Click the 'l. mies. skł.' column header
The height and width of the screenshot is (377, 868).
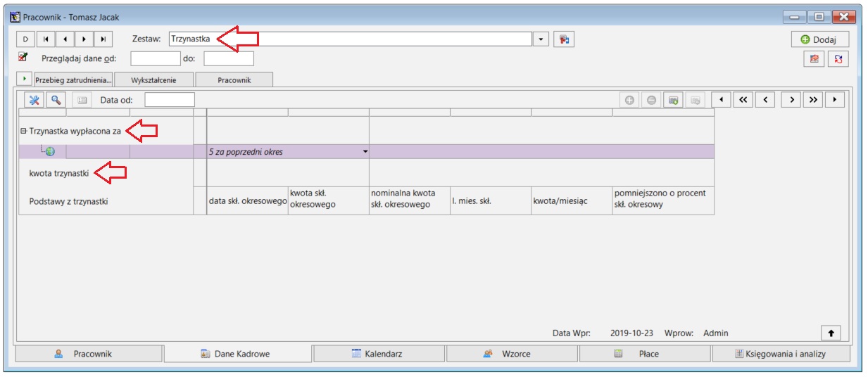[x=491, y=200]
